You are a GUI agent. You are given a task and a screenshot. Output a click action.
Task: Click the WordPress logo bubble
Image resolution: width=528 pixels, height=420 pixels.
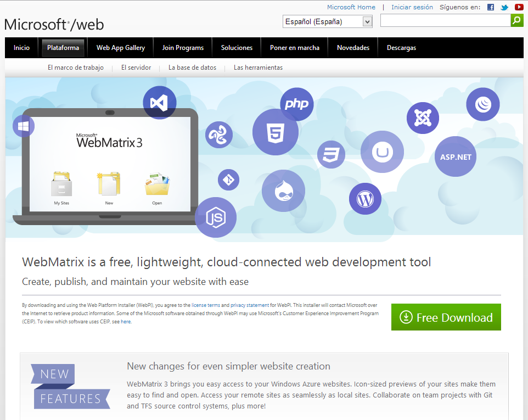[x=364, y=199]
